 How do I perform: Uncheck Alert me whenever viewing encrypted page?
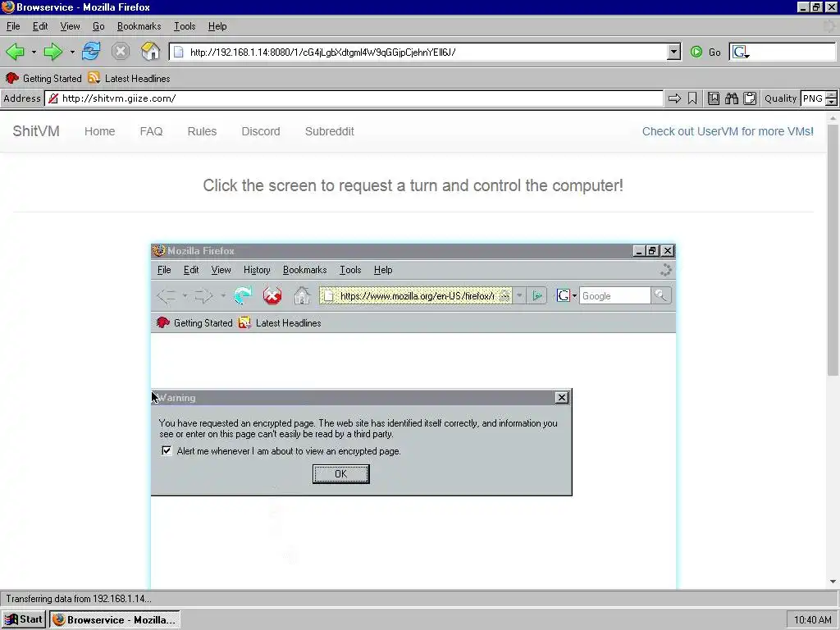tap(167, 450)
